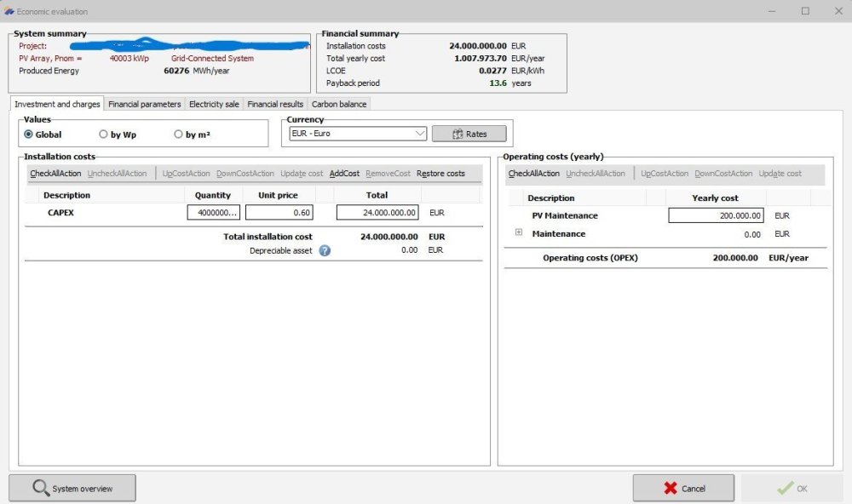Click the help icon beside Depreciable asset
Image resolution: width=852 pixels, height=504 pixels.
coord(325,250)
